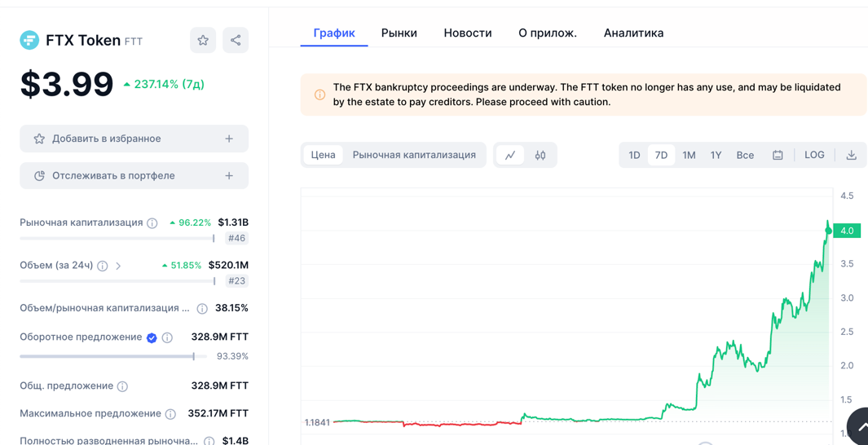This screenshot has width=868, height=445.
Task: Click the #23 volume rank badge
Action: (x=237, y=281)
